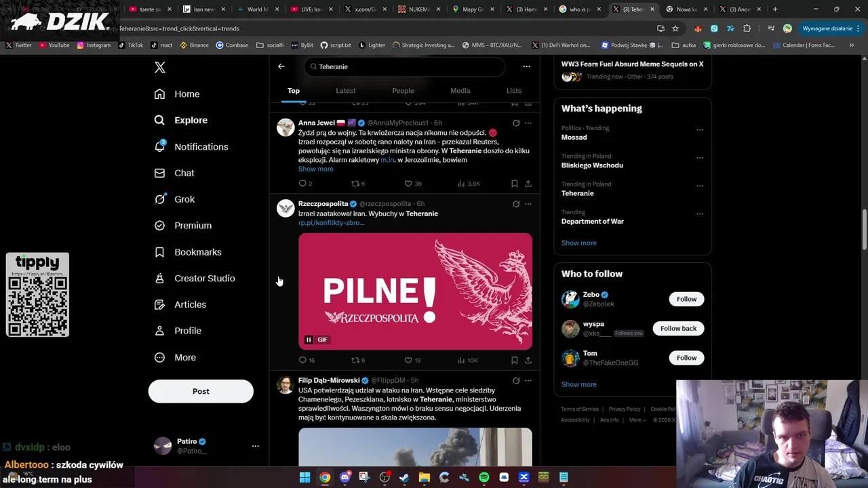
Task: Open options for Bliskiego Wschodu trend
Action: click(x=700, y=158)
